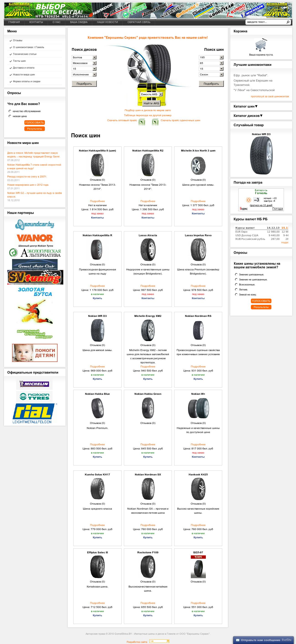296x644 pixels.
Task: Click the Rial wheels logo
Action: 35,413
